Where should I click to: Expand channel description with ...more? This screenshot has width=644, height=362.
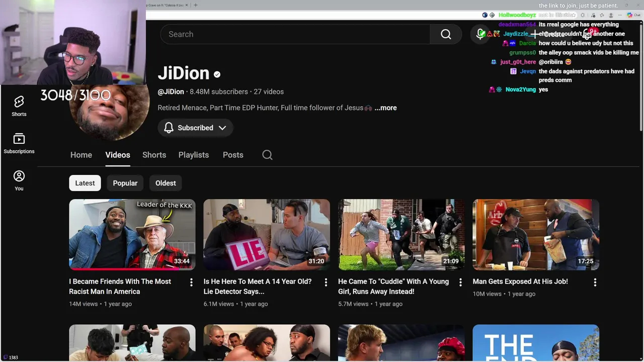(385, 108)
